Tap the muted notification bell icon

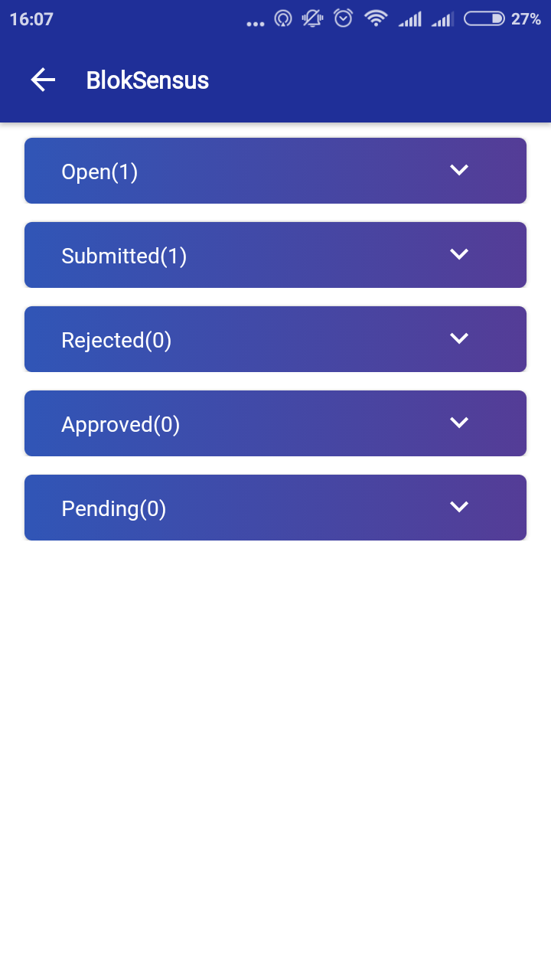coord(313,18)
